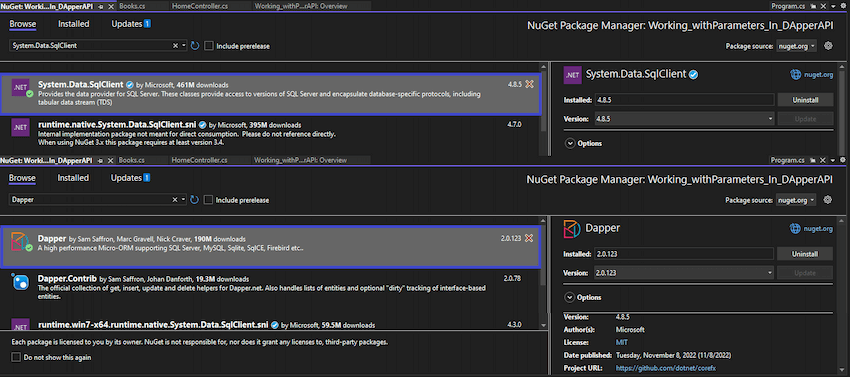Check the Do not show this again box
The height and width of the screenshot is (377, 850).
16,357
